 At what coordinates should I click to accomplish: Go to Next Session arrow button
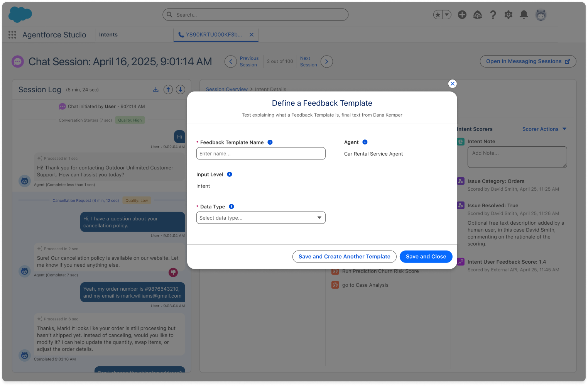coord(327,61)
